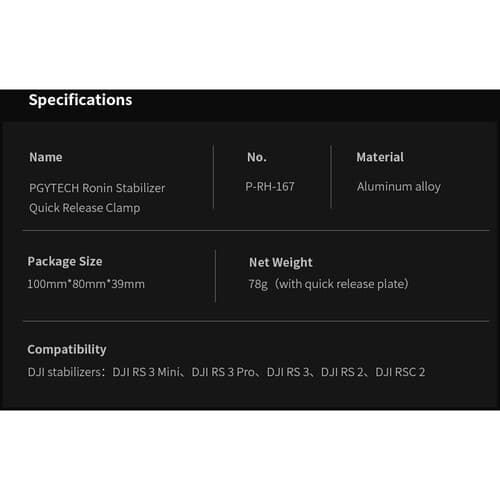Select the No. column label
Screen dimensions: 500x500
click(x=257, y=157)
